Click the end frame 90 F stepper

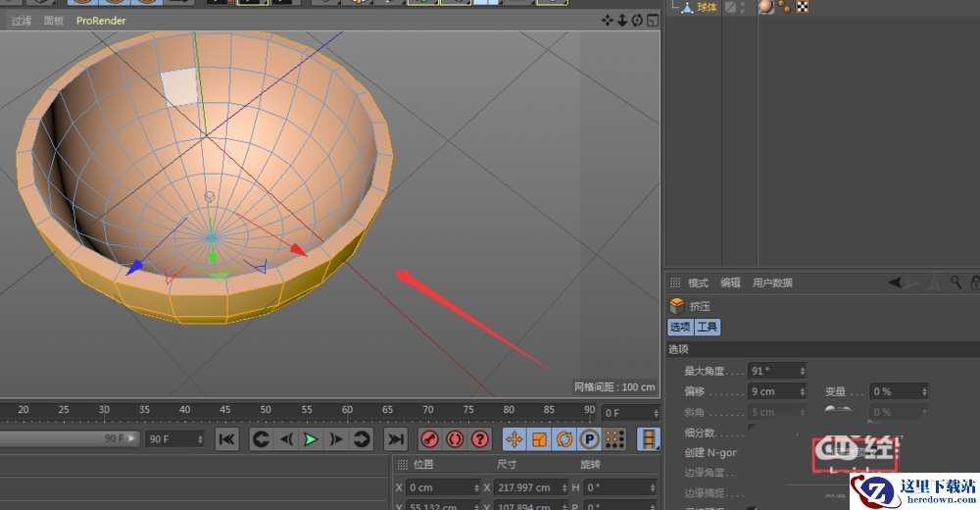[201, 439]
